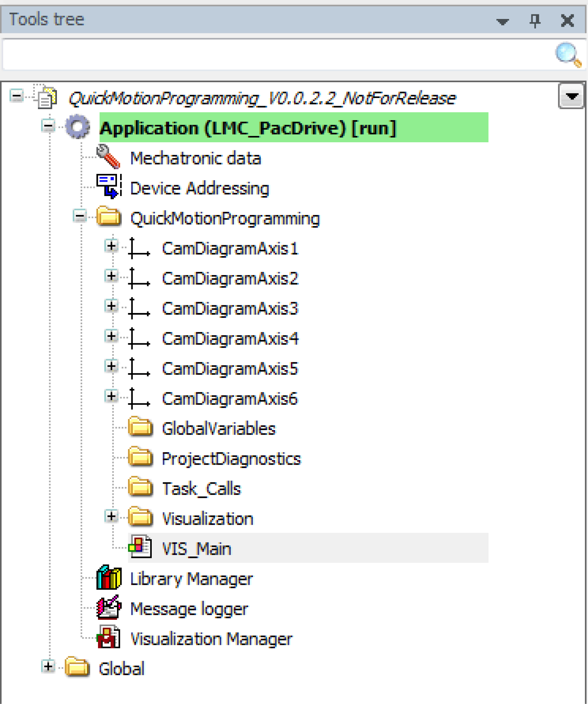Click the Mechatronic data wrench icon
This screenshot has height=704, width=588.
point(109,157)
